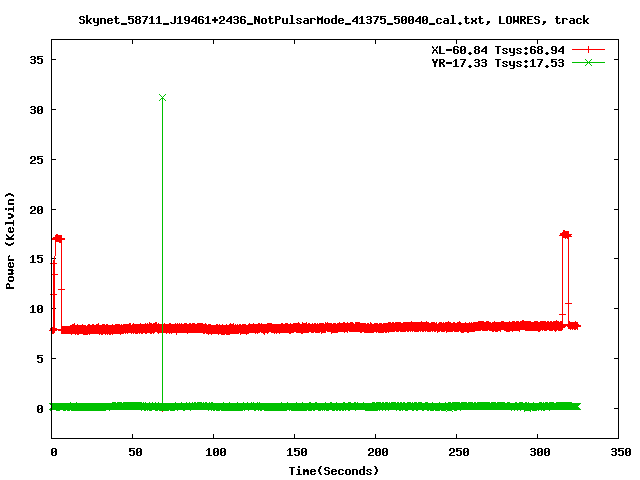
Task: Click y-axis tick label 25
Action: [x=36, y=160]
